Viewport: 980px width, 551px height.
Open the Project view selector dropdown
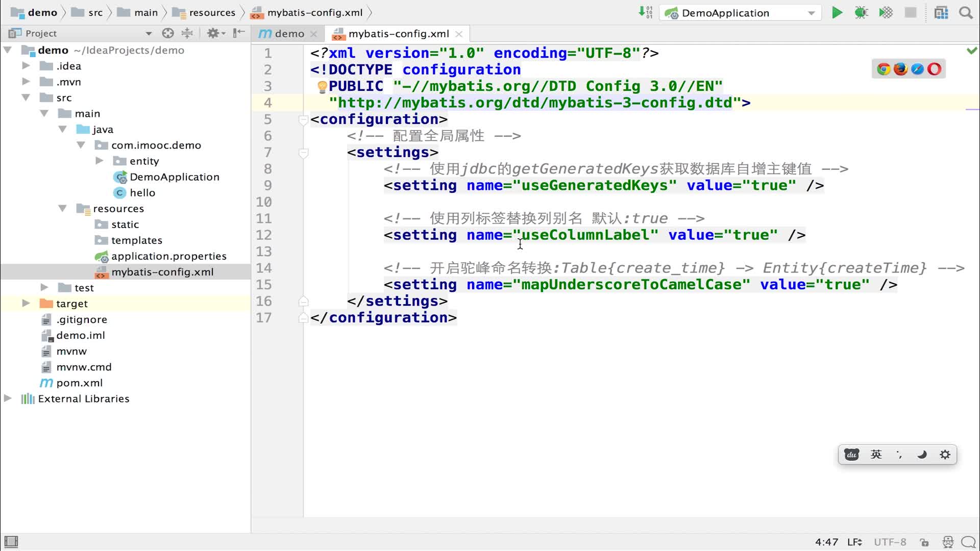149,34
